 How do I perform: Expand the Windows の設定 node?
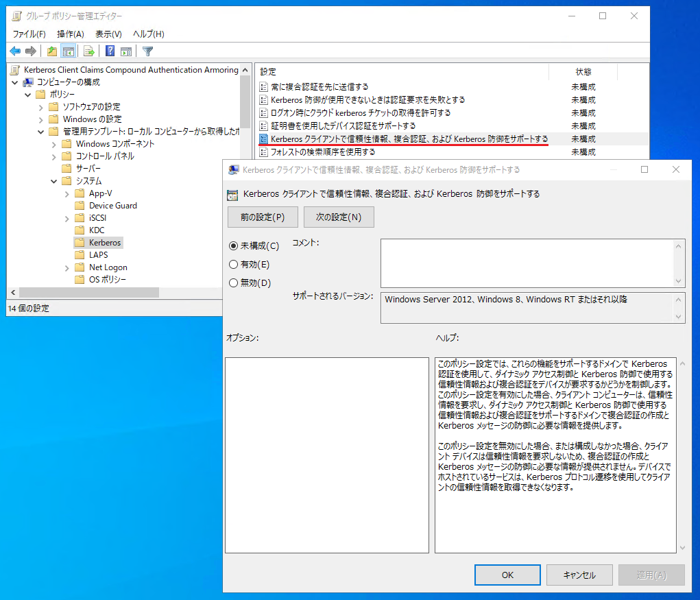click(x=40, y=119)
